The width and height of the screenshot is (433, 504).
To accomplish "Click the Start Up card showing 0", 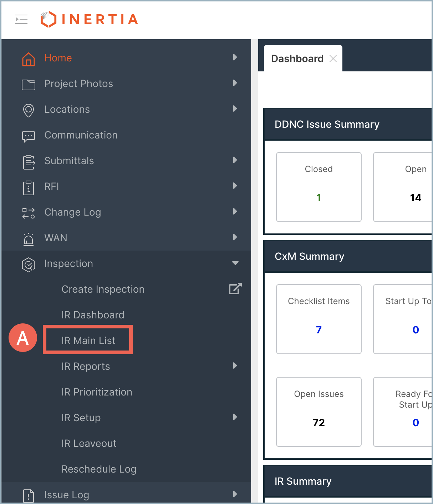I will click(403, 319).
